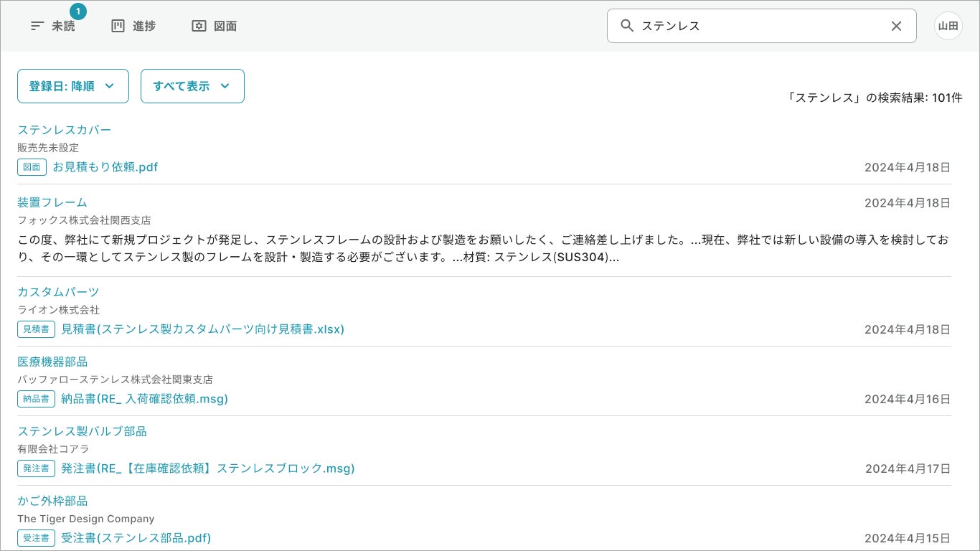The height and width of the screenshot is (551, 980).
Task: Switch to the 図面 tab
Action: click(x=225, y=27)
